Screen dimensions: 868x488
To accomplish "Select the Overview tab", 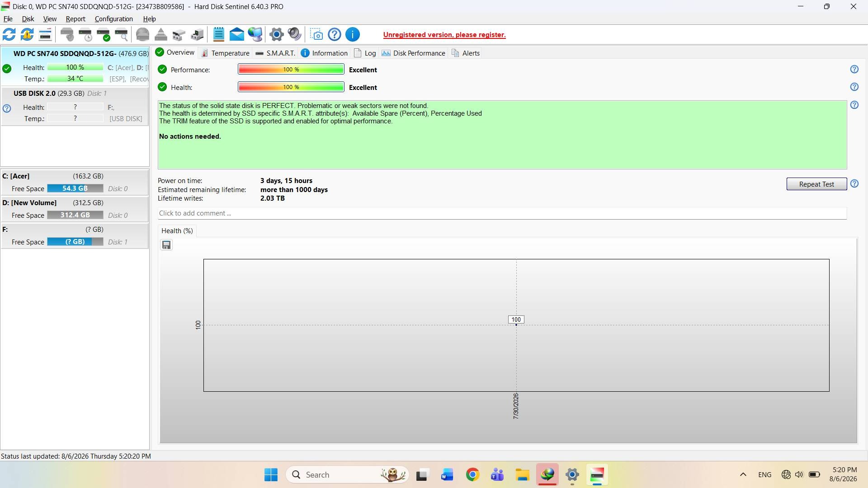I will [175, 53].
